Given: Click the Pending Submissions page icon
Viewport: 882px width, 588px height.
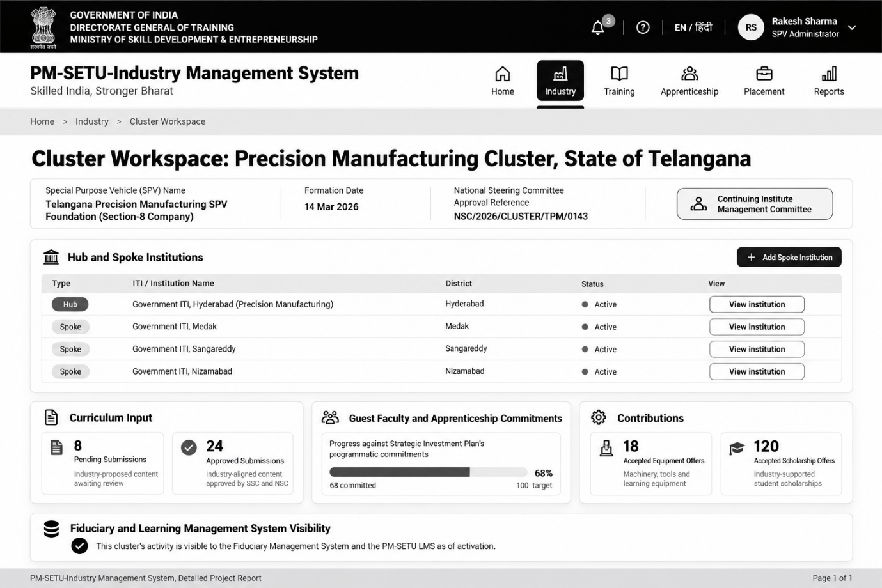Looking at the screenshot, I should (x=57, y=447).
